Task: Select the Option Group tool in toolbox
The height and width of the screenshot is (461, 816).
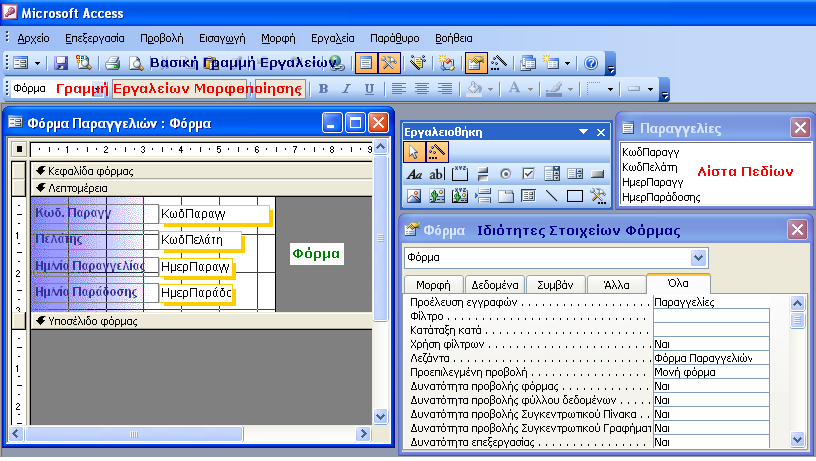Action: pos(460,174)
